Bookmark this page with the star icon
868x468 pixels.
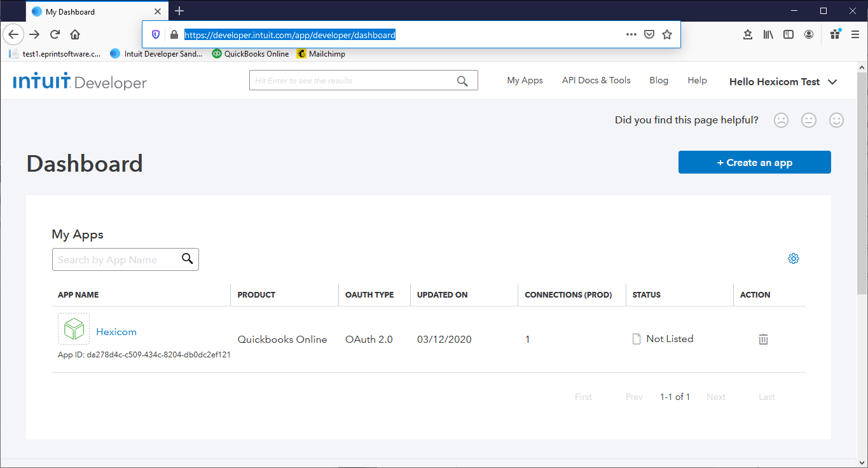(667, 35)
